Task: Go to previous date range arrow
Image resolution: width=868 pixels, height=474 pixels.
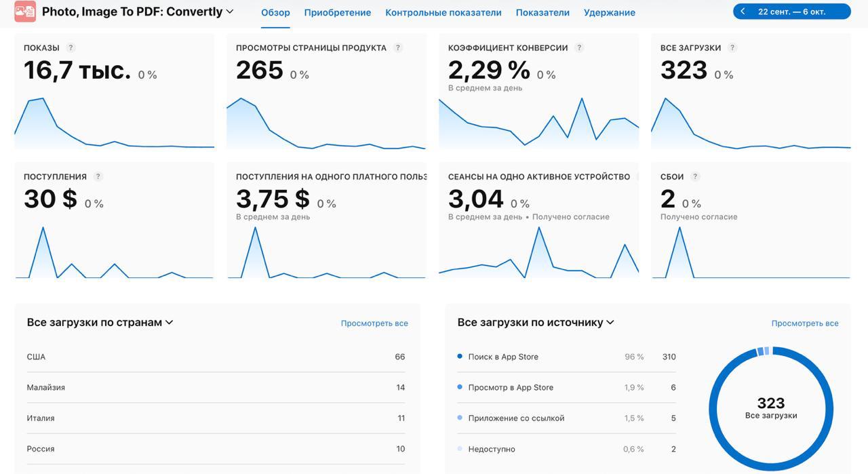Action: (743, 12)
